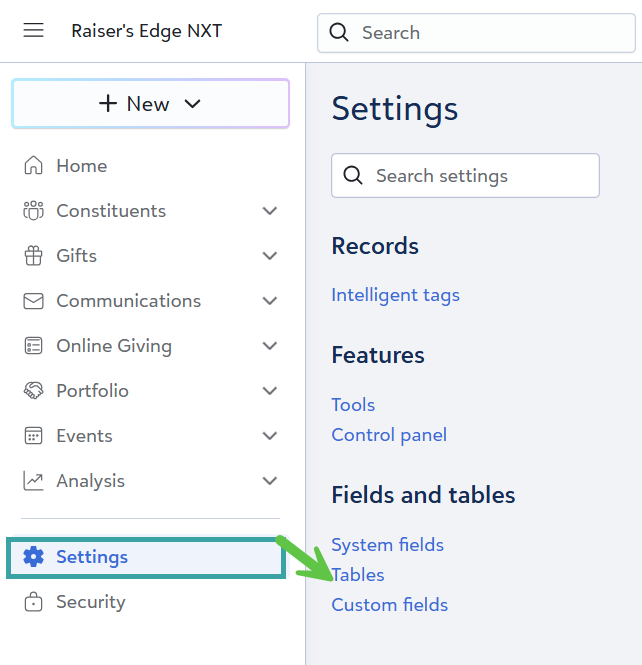Click the Events calendar icon

(34, 436)
